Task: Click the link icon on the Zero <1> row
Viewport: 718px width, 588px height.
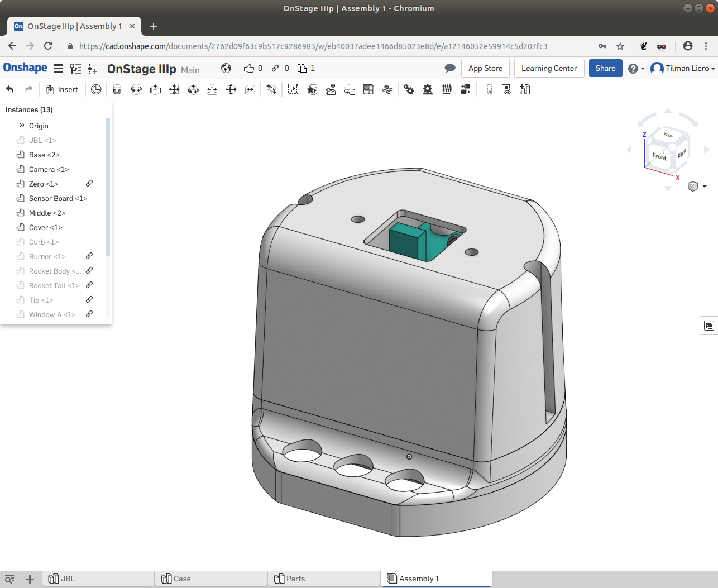Action: click(89, 183)
